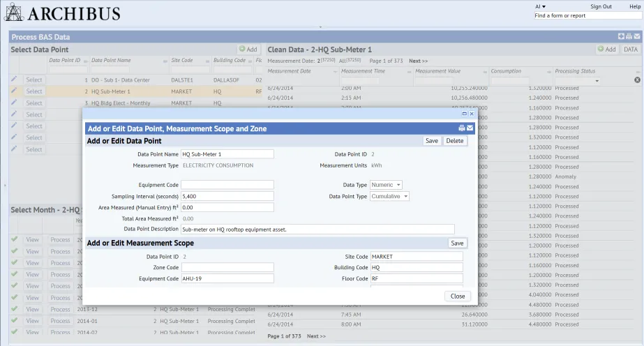Open the AI user dropdown at top

point(540,6)
